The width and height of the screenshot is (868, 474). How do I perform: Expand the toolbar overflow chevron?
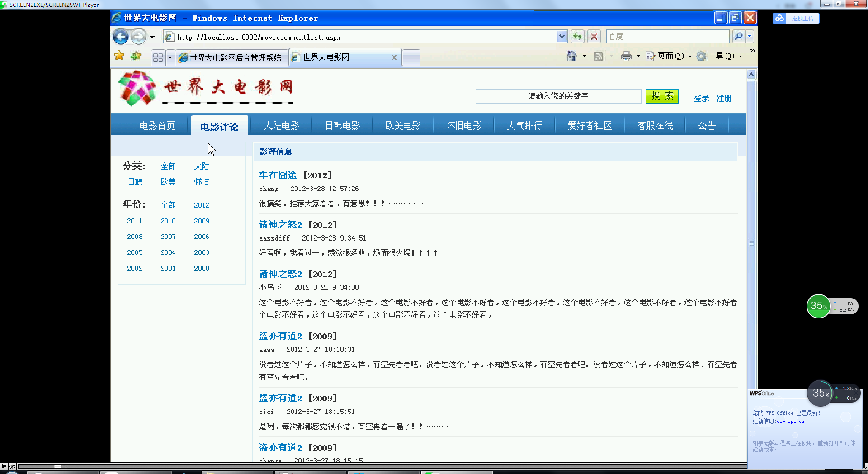752,51
